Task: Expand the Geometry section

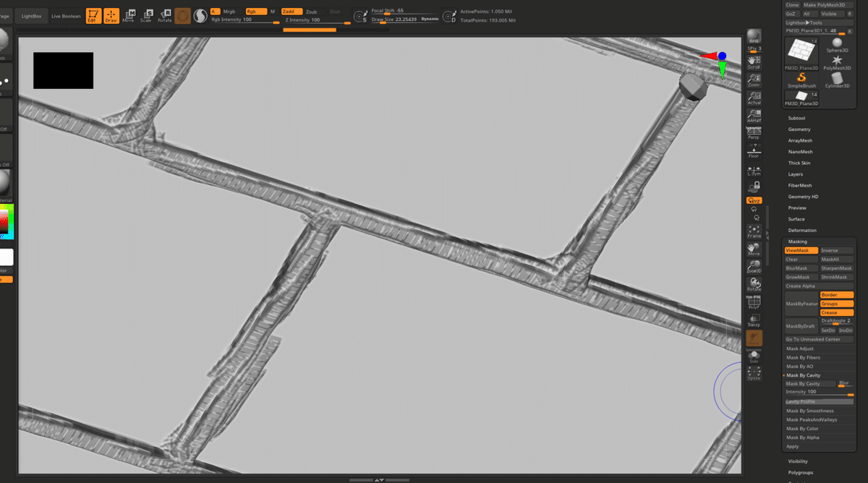Action: click(798, 129)
